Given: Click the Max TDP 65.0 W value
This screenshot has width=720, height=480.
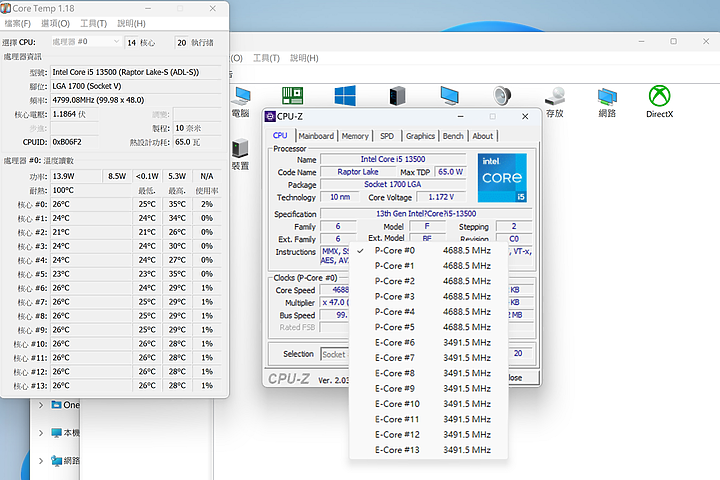Looking at the screenshot, I should pos(450,172).
